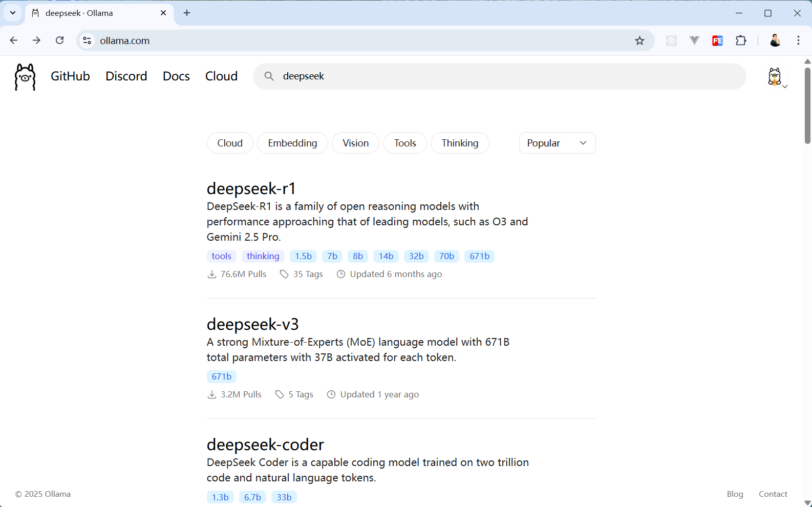Bookmark this page with star icon

639,40
